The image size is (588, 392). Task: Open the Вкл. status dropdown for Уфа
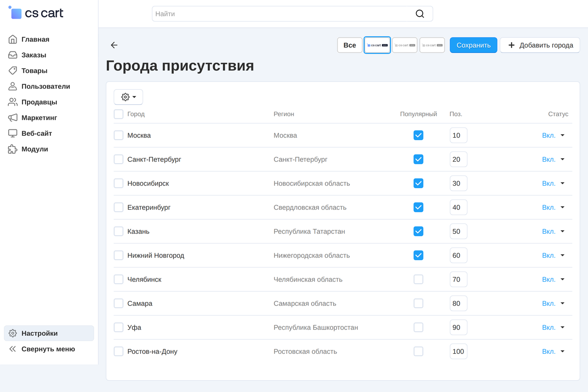pyautogui.click(x=554, y=327)
